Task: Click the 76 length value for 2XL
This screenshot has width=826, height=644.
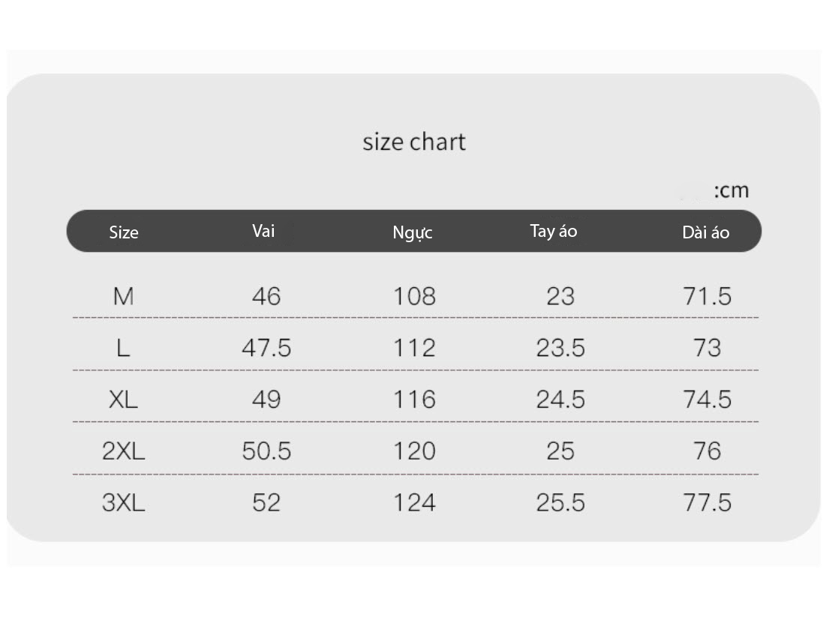Action: pos(707,451)
